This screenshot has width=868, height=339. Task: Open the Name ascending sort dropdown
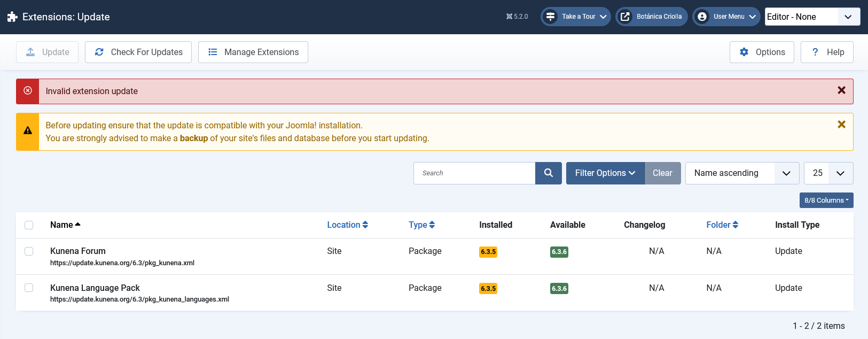(x=741, y=173)
